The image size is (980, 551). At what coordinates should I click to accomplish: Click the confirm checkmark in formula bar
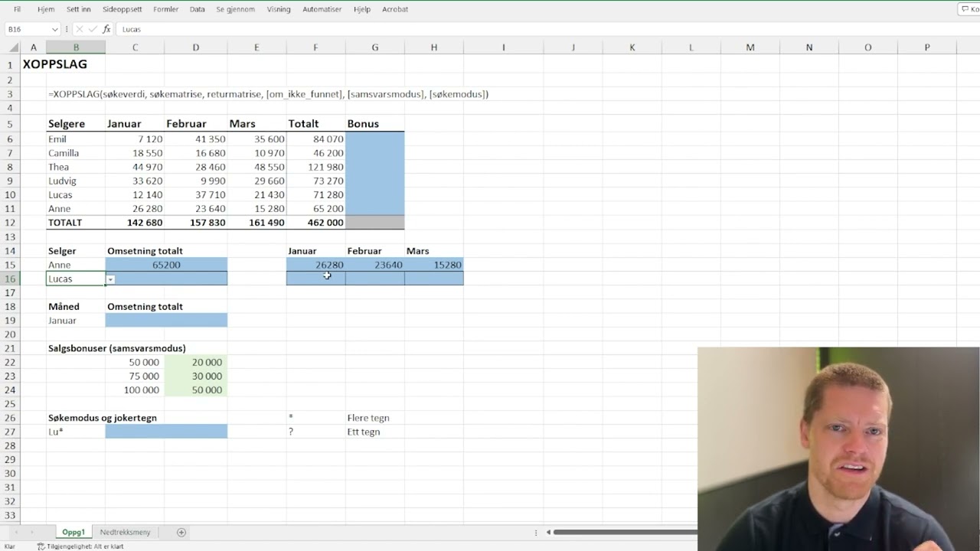coord(93,29)
